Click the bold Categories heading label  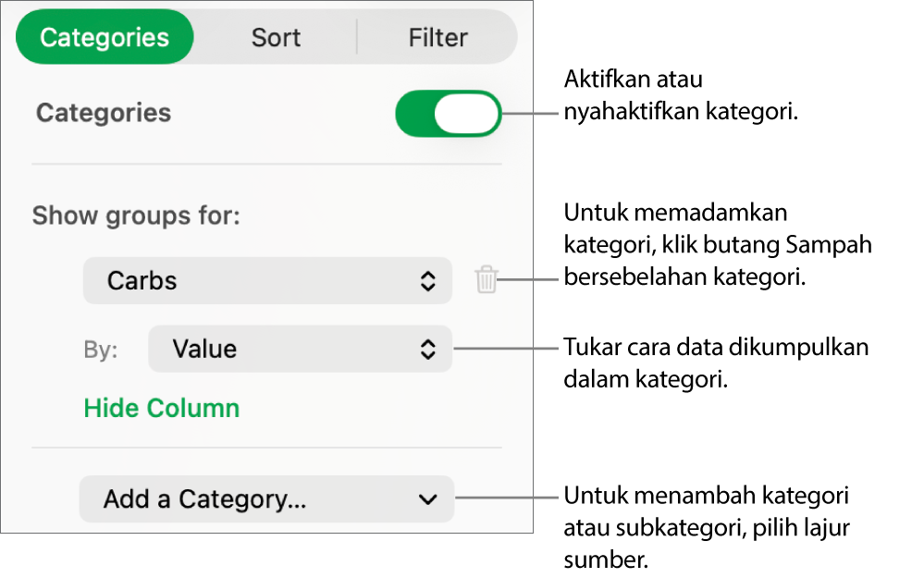tap(104, 114)
